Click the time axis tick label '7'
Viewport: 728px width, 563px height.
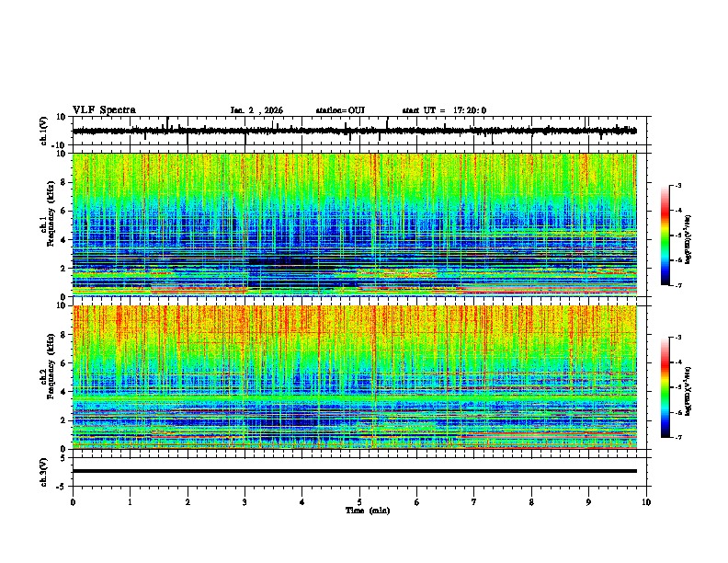pos(474,502)
